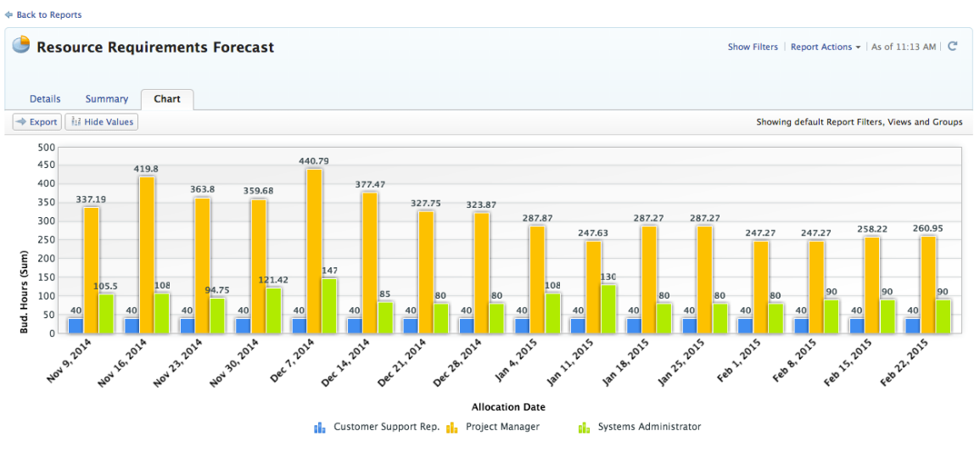Click the back arrow icon beside Back to Reports
Viewport: 980px width, 470px height.
click(9, 15)
